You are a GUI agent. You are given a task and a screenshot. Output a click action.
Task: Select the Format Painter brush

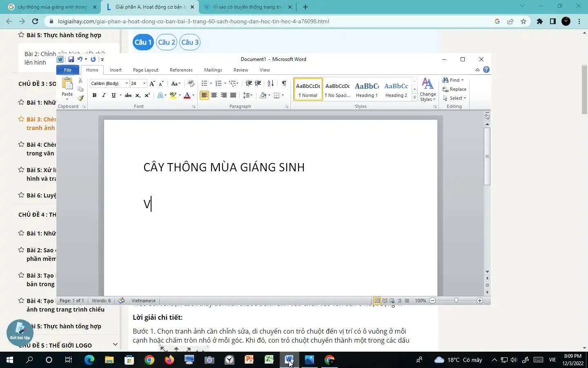pos(80,98)
